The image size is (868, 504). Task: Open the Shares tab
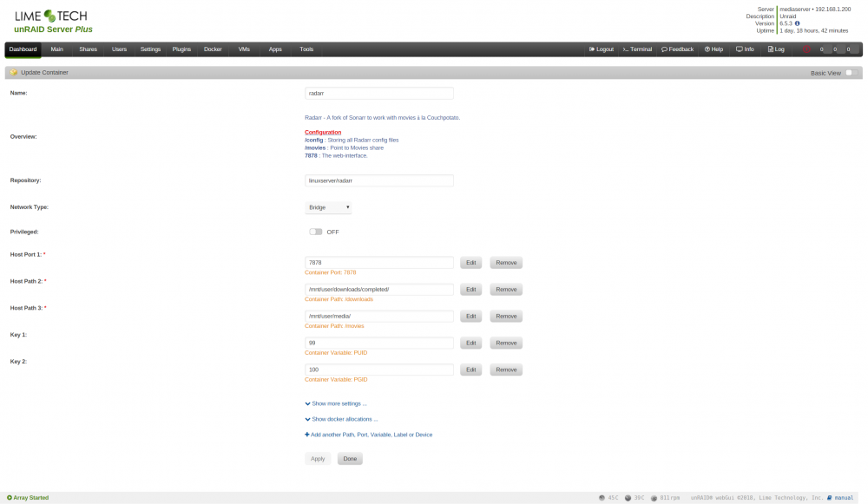point(88,49)
